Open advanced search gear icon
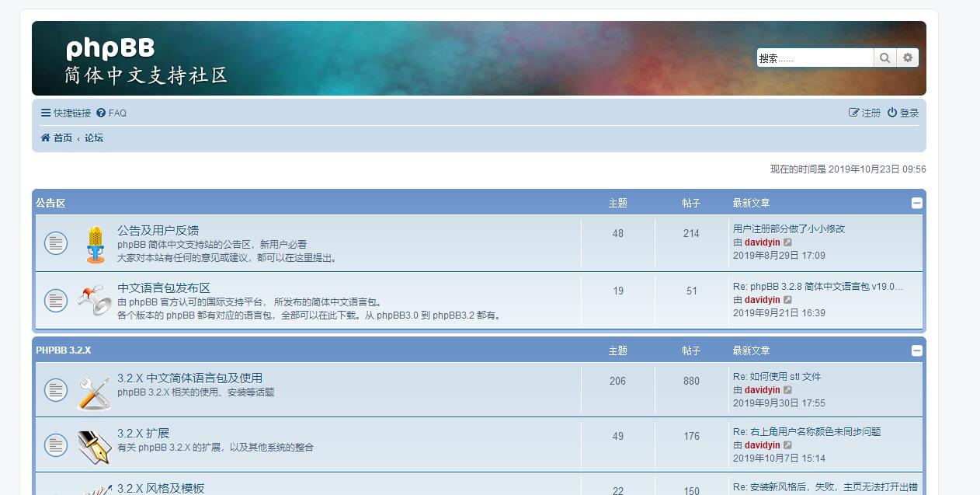 pyautogui.click(x=907, y=58)
